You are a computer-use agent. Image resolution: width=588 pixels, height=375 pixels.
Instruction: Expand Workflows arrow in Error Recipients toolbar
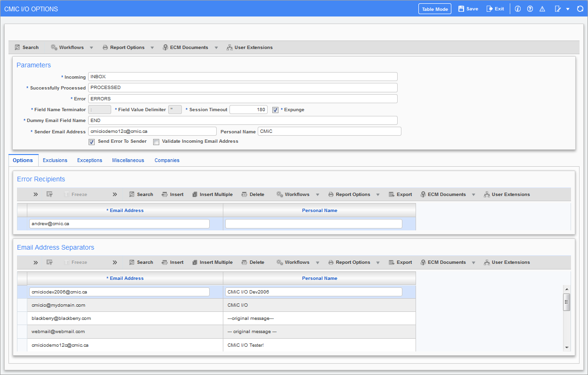[317, 195]
